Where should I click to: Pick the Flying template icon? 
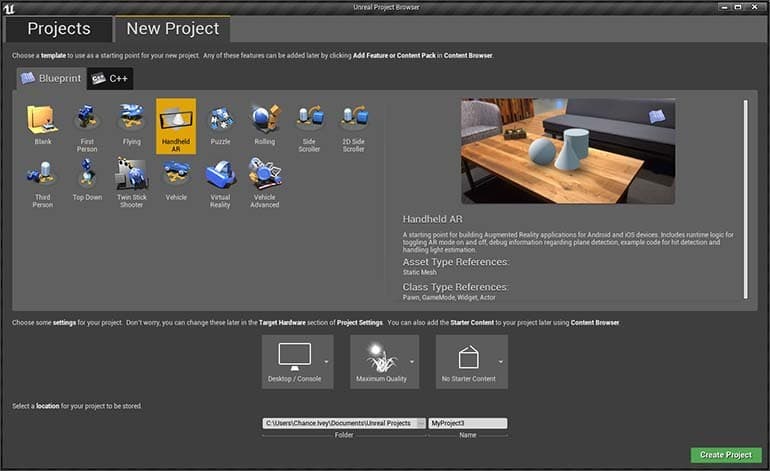[x=131, y=125]
